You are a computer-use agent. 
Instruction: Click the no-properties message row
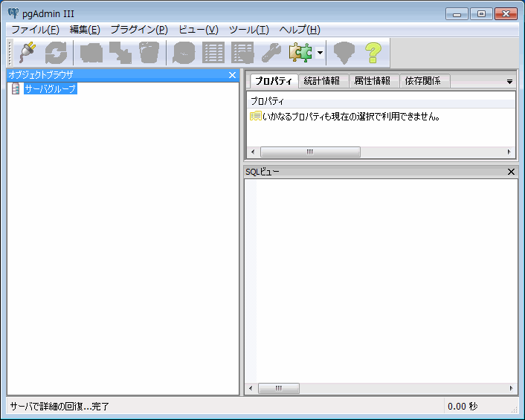coord(381,116)
